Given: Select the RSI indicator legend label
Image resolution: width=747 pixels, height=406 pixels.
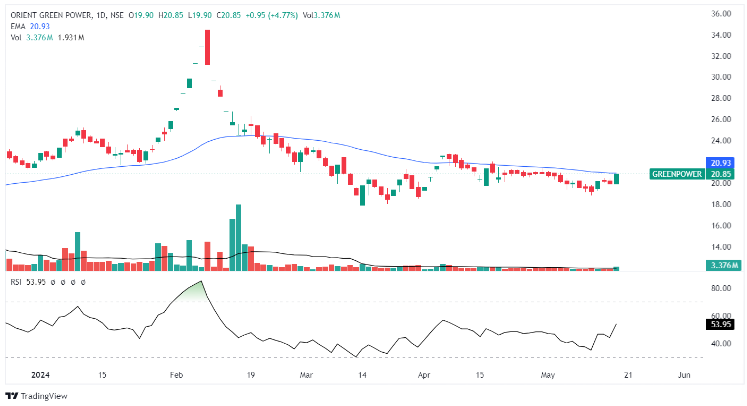Looking at the screenshot, I should point(17,283).
